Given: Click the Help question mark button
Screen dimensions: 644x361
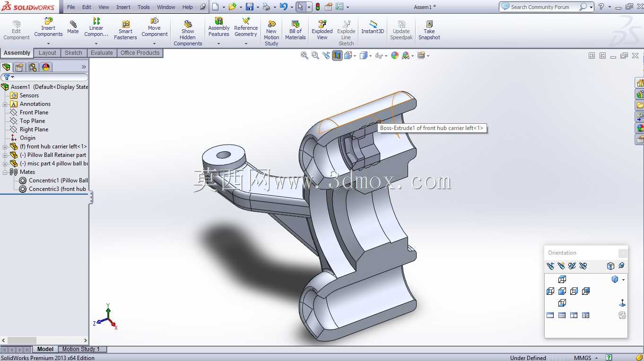Looking at the screenshot, I should [601, 7].
